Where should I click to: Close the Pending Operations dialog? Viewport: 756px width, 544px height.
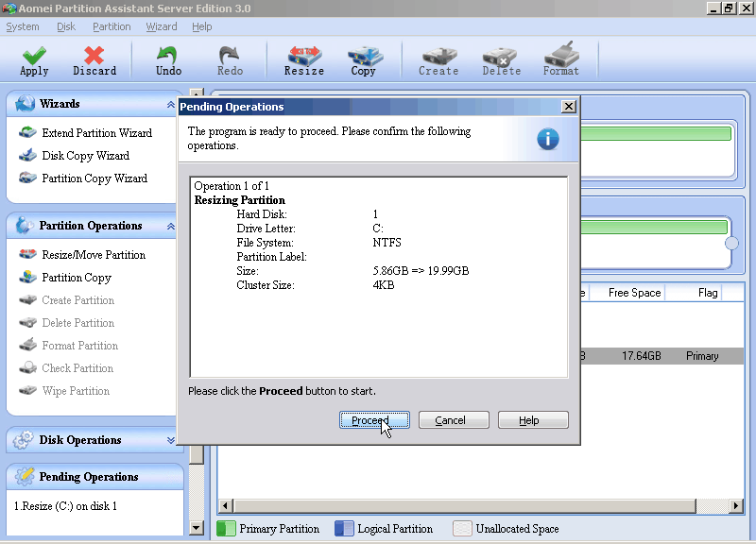point(569,107)
